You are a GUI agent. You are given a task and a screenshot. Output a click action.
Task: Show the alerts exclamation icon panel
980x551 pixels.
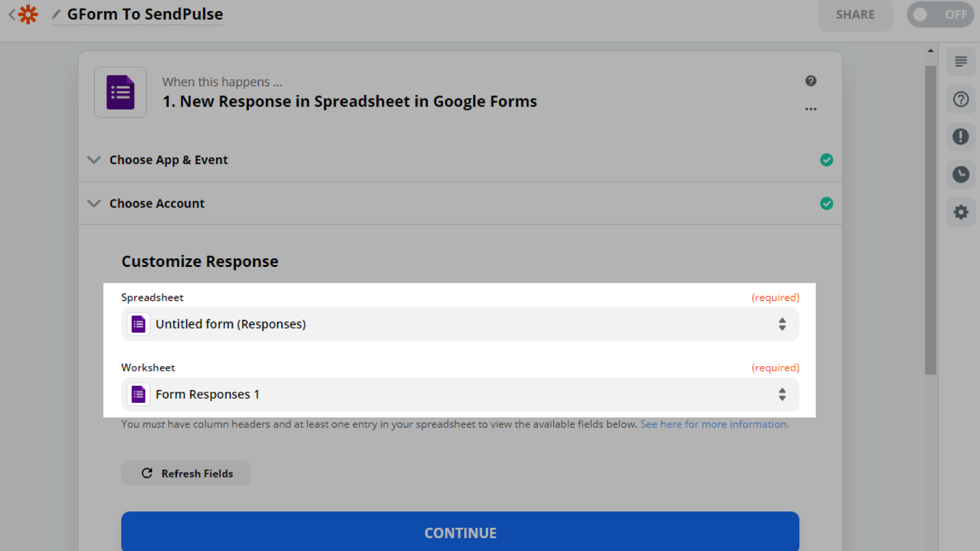[x=960, y=137]
